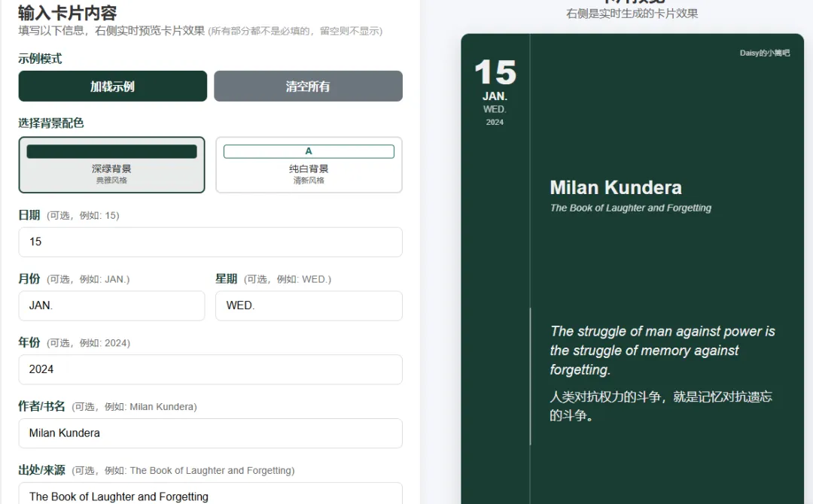Click the 作者/书名 field label
The image size is (813, 504).
coord(41,406)
